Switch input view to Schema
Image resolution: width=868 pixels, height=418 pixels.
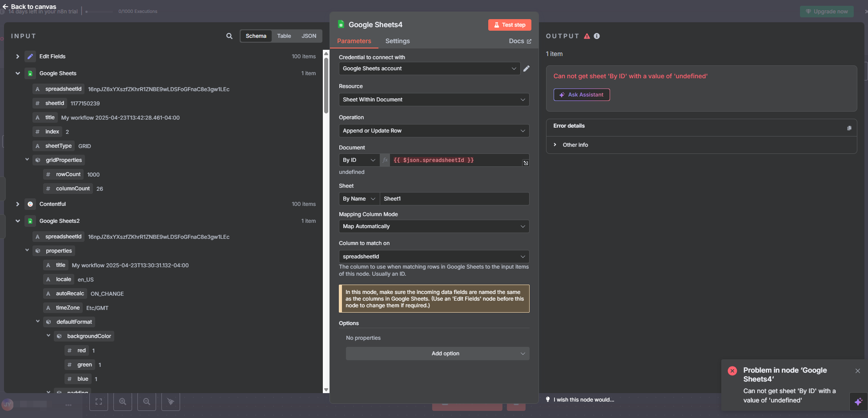(x=256, y=36)
